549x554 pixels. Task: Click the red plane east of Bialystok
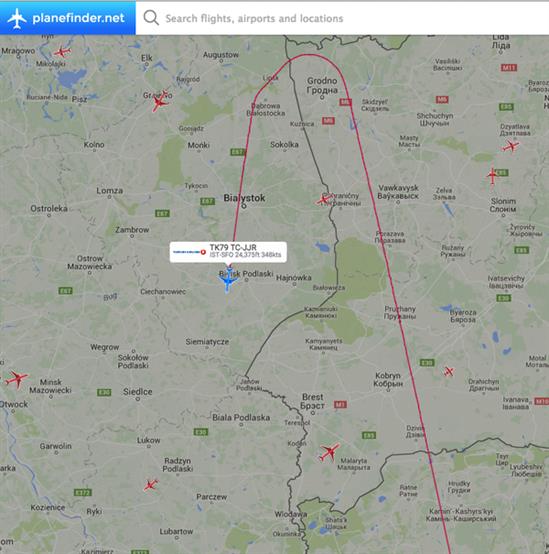(324, 200)
